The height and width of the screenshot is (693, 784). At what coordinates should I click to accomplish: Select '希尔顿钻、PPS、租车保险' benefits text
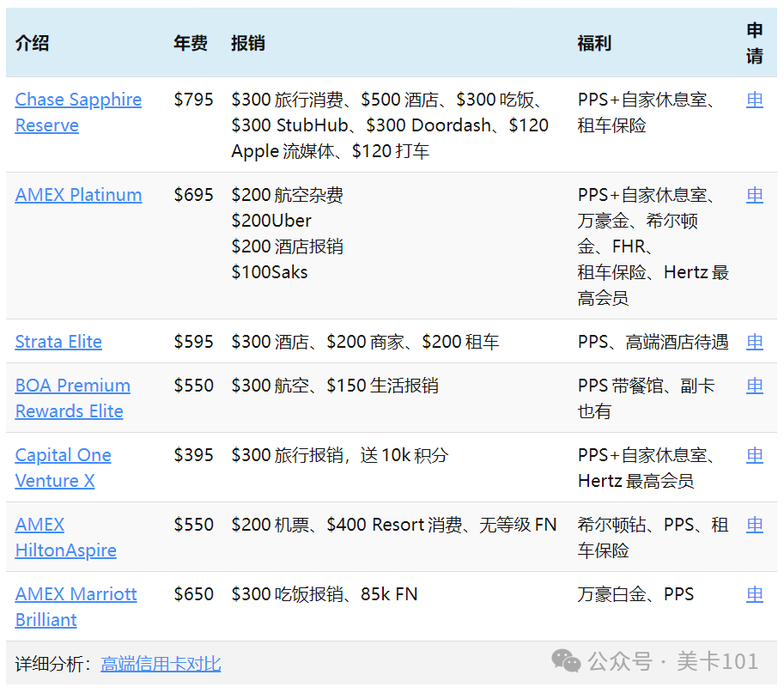click(x=653, y=537)
